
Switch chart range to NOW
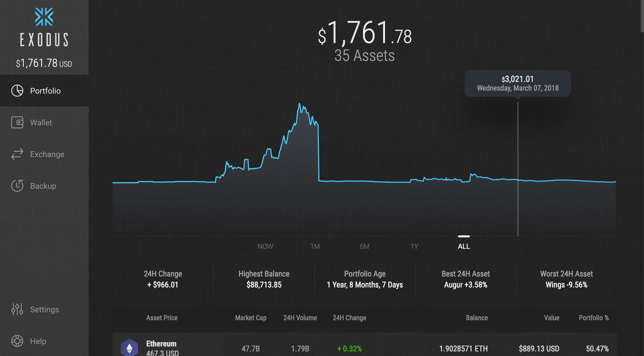pos(265,246)
